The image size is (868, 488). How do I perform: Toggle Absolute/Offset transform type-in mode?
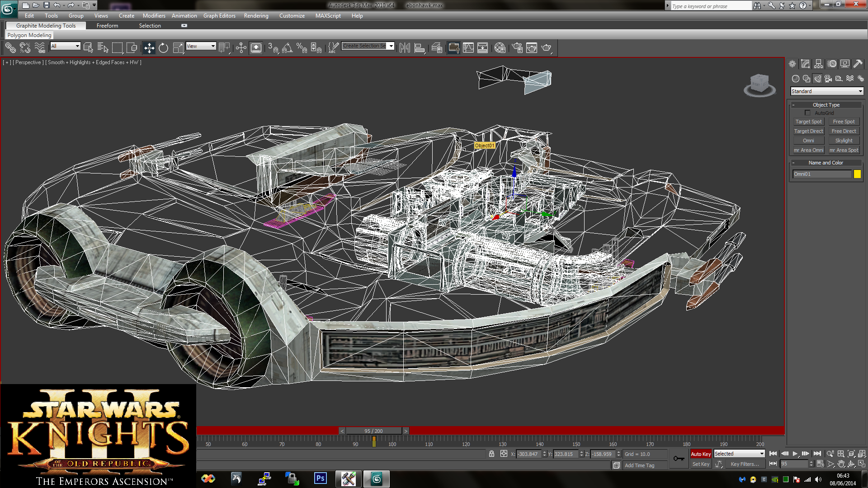click(504, 454)
